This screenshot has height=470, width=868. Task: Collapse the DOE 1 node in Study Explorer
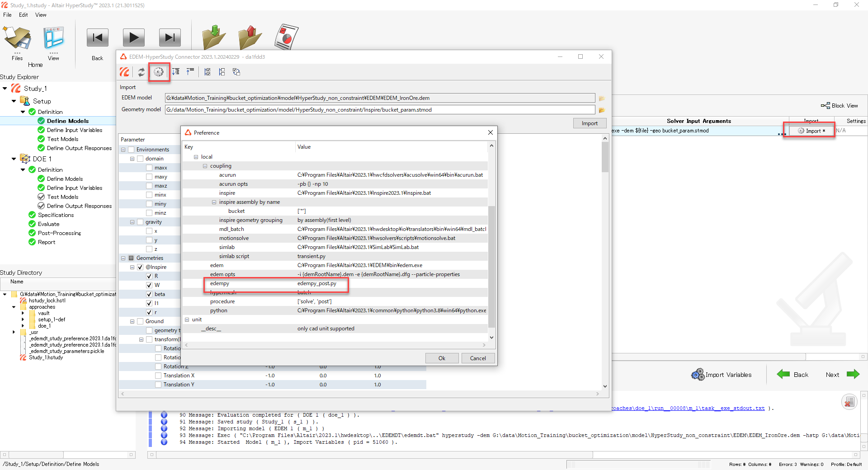pyautogui.click(x=14, y=159)
